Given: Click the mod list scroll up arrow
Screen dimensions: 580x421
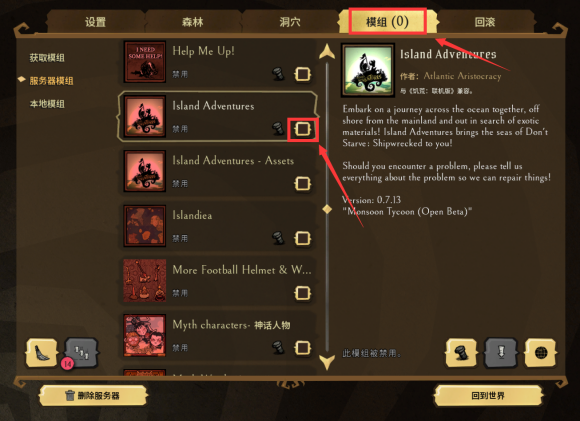Looking at the screenshot, I should tap(327, 52).
